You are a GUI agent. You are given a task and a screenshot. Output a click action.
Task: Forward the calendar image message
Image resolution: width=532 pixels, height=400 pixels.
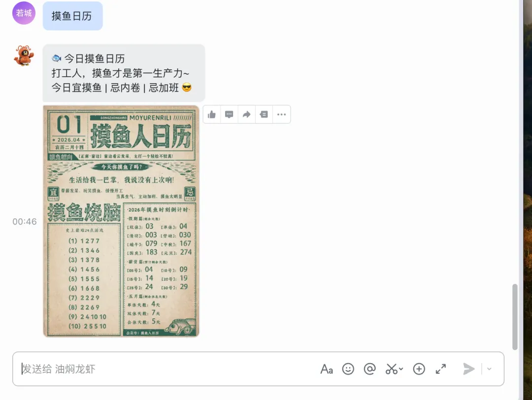pyautogui.click(x=247, y=115)
